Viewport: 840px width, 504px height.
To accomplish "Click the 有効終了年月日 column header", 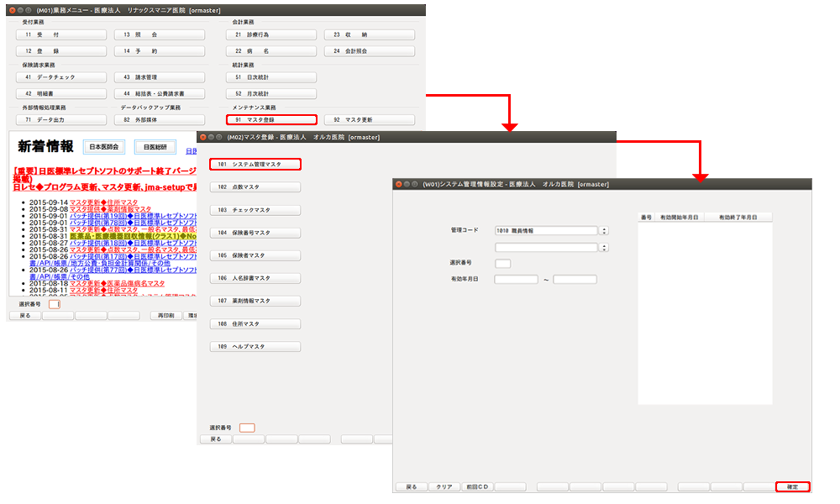I will click(x=738, y=218).
